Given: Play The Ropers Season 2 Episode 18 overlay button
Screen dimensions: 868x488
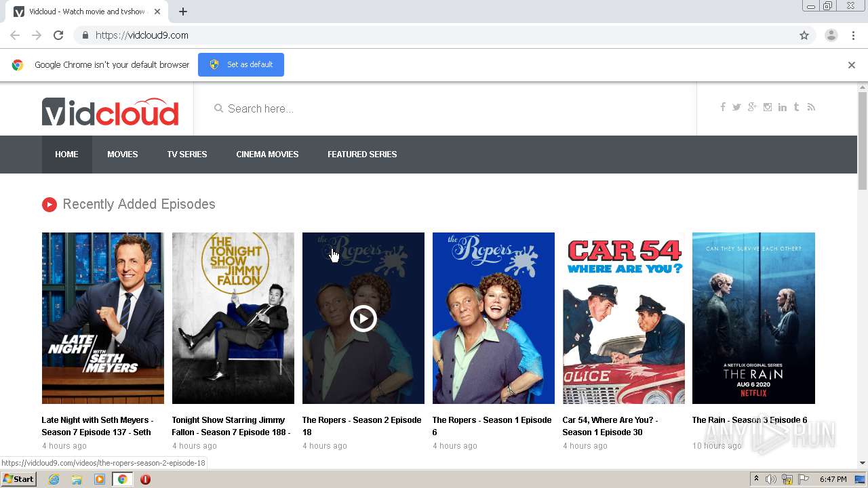Looking at the screenshot, I should (x=363, y=318).
